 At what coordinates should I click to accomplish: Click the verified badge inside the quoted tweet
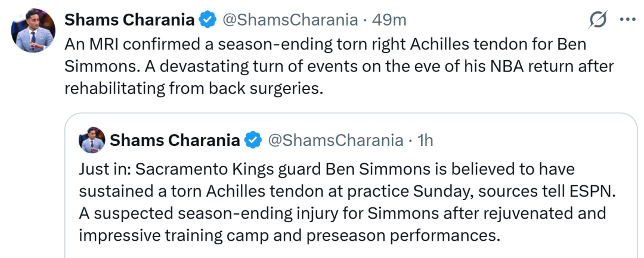pyautogui.click(x=253, y=140)
